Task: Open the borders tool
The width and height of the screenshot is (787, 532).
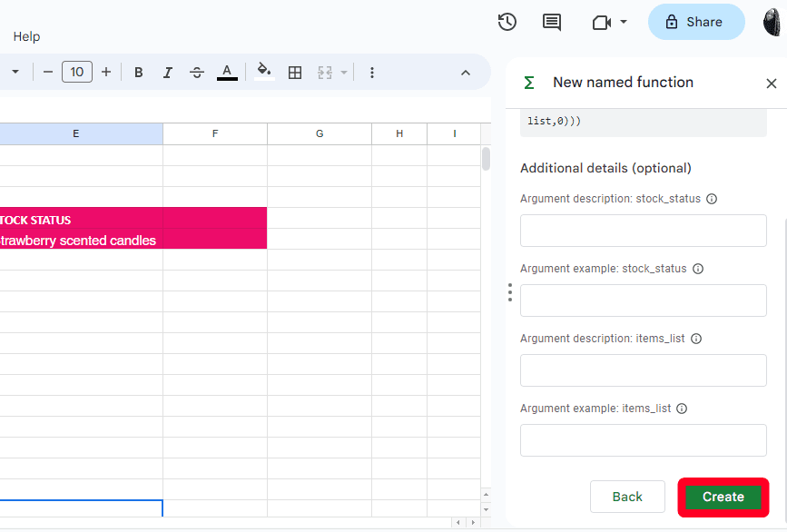Action: (295, 73)
